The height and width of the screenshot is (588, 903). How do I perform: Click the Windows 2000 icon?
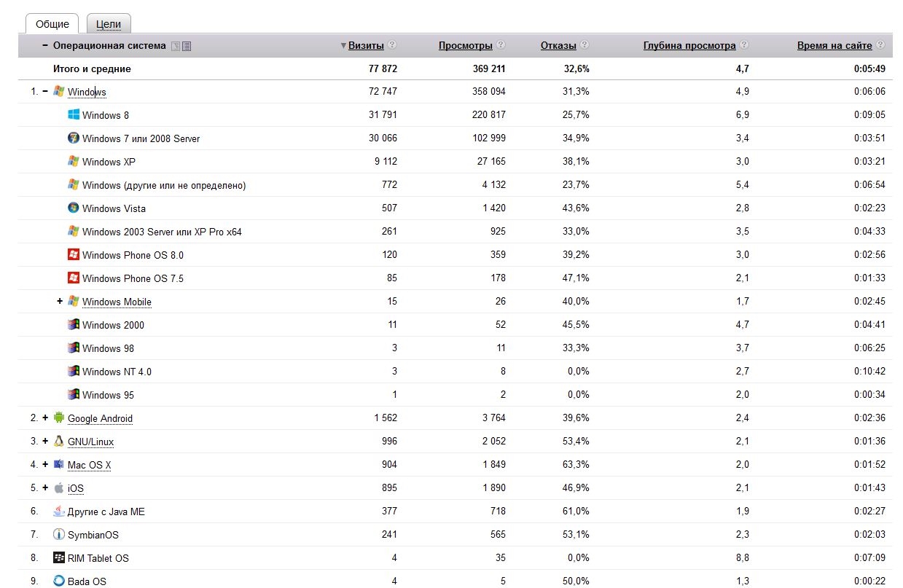[x=74, y=324]
